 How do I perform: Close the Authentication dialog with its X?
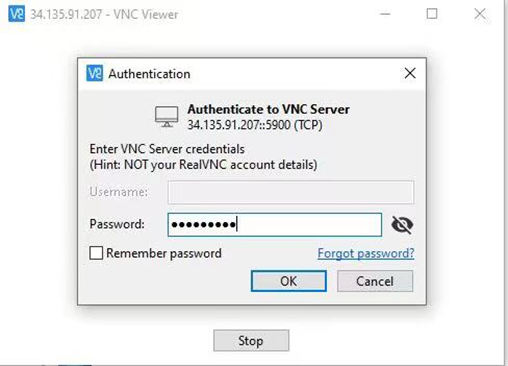pyautogui.click(x=410, y=73)
